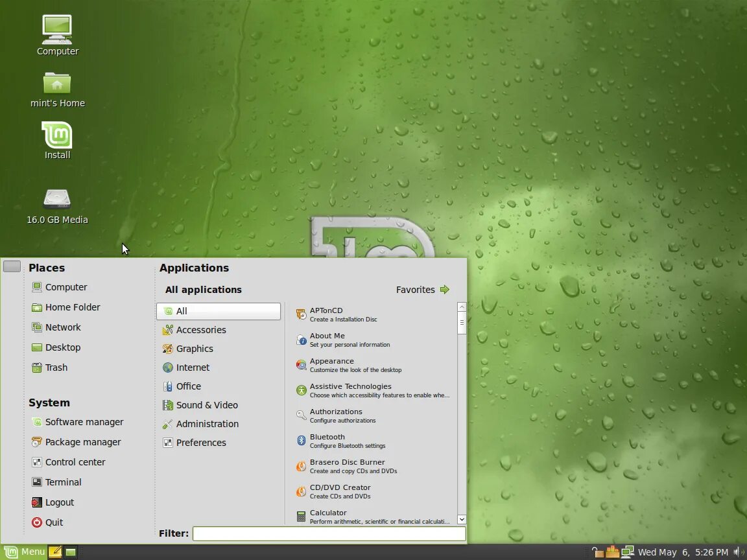
Task: Choose Quit in the System section
Action: [x=47, y=522]
